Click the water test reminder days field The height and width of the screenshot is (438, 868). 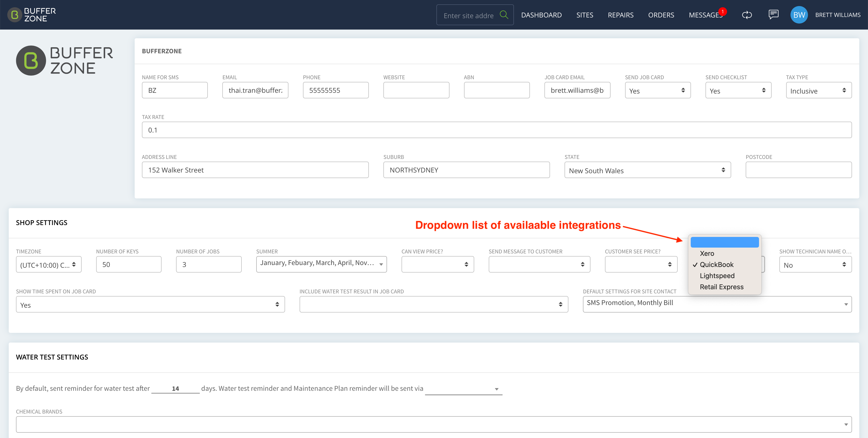click(x=175, y=389)
